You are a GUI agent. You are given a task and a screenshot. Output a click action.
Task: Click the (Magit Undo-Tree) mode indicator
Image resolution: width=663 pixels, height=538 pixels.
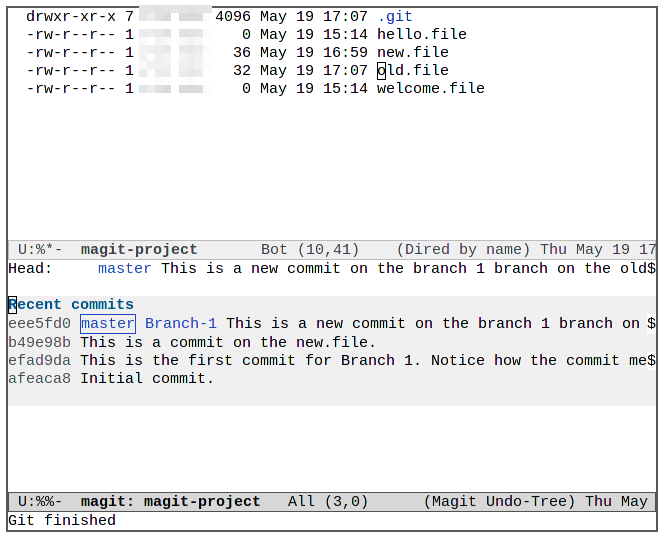point(499,502)
